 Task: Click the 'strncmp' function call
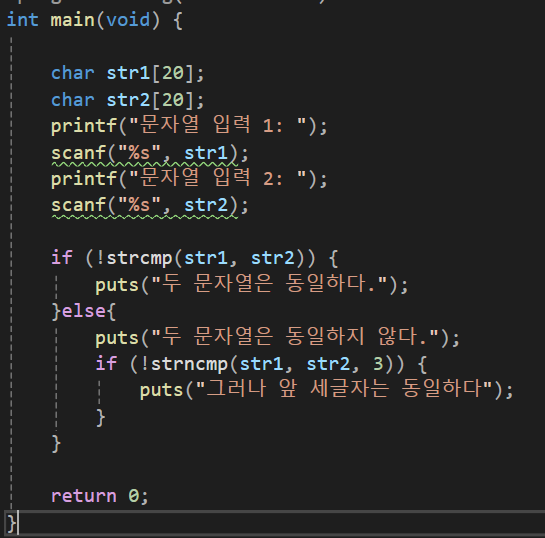pos(189,364)
